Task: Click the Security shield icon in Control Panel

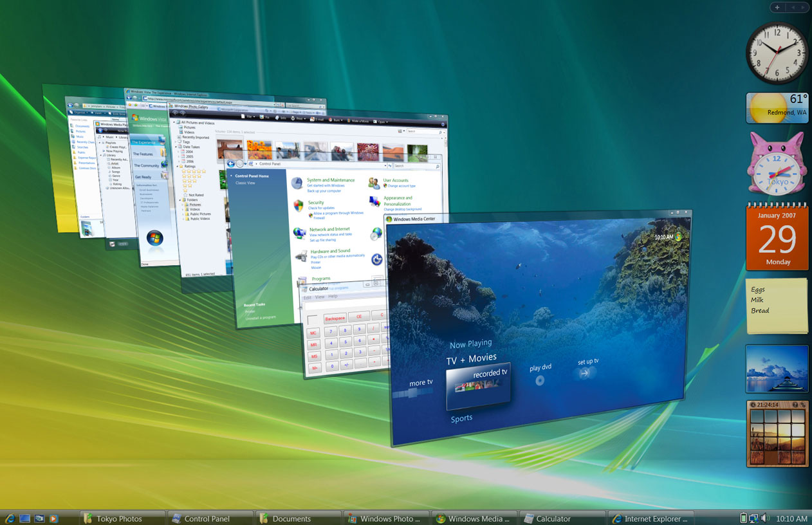Action: coord(299,206)
